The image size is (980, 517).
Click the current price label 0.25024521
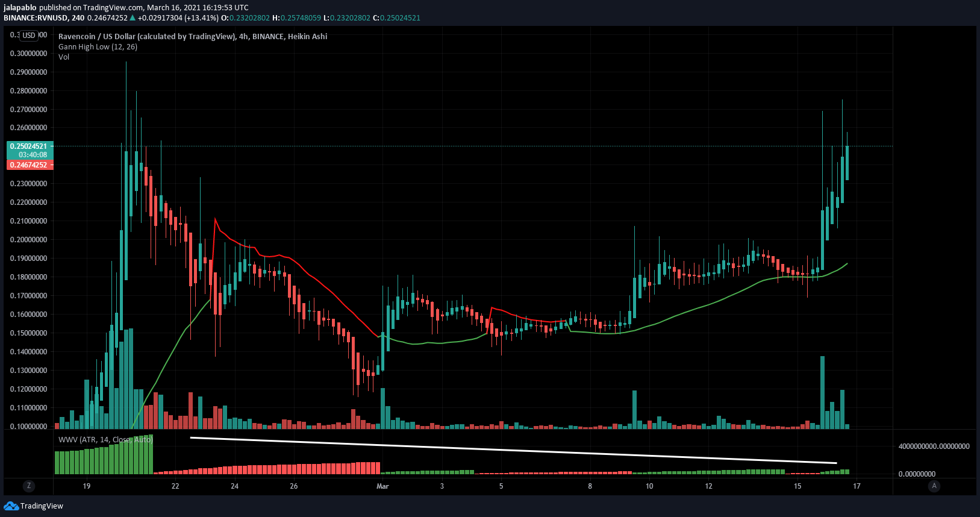[x=30, y=146]
